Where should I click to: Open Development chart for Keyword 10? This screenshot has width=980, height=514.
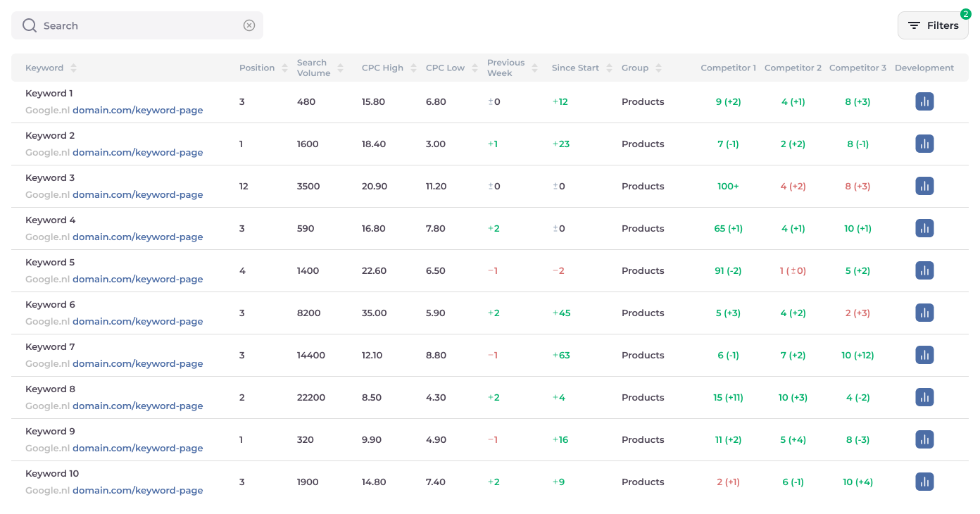[x=924, y=482]
